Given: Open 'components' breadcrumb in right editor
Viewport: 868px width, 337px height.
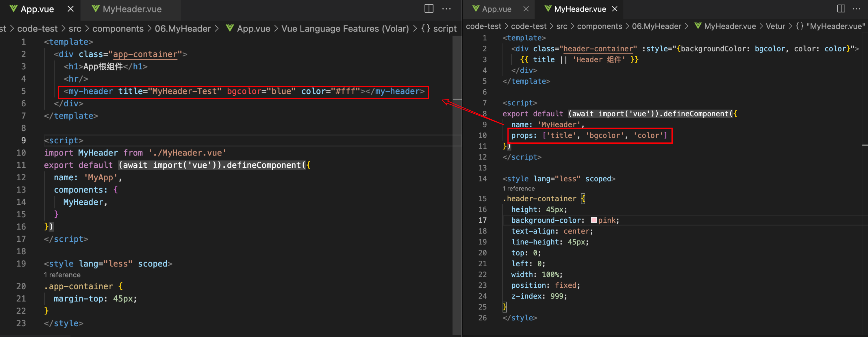Looking at the screenshot, I should (x=600, y=26).
